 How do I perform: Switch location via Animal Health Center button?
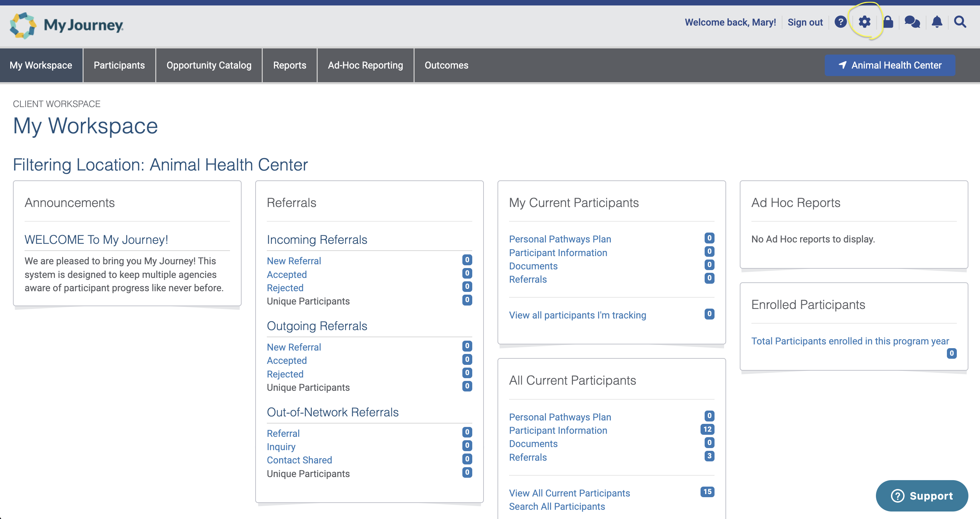point(890,65)
